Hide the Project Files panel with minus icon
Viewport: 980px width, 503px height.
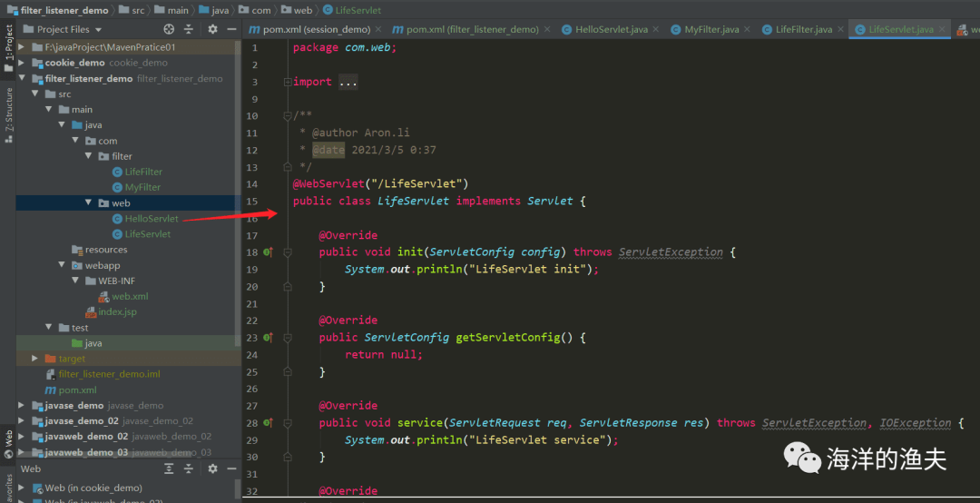coord(230,29)
